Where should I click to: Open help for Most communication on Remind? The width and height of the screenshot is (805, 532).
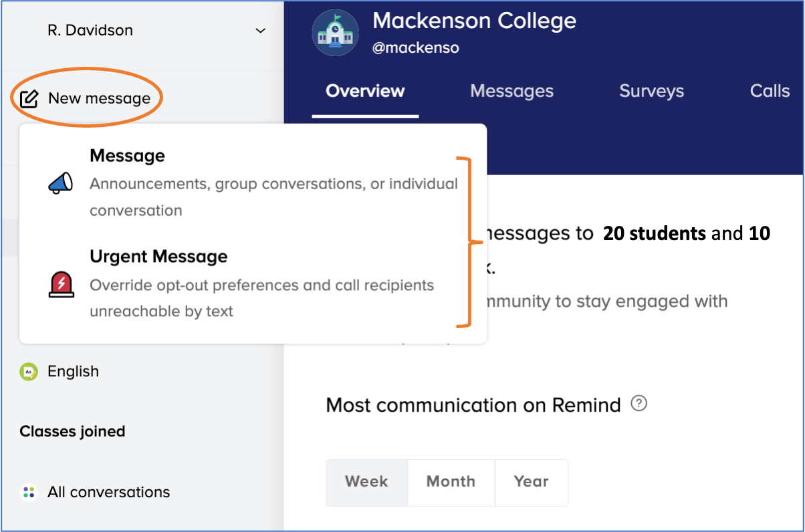(639, 404)
